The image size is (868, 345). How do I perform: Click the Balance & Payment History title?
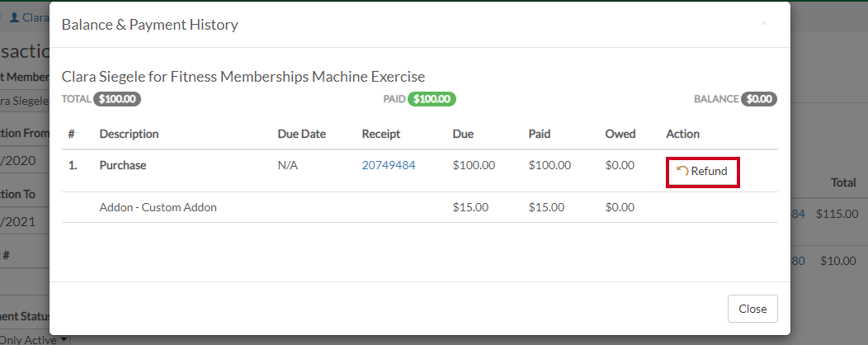(x=150, y=25)
